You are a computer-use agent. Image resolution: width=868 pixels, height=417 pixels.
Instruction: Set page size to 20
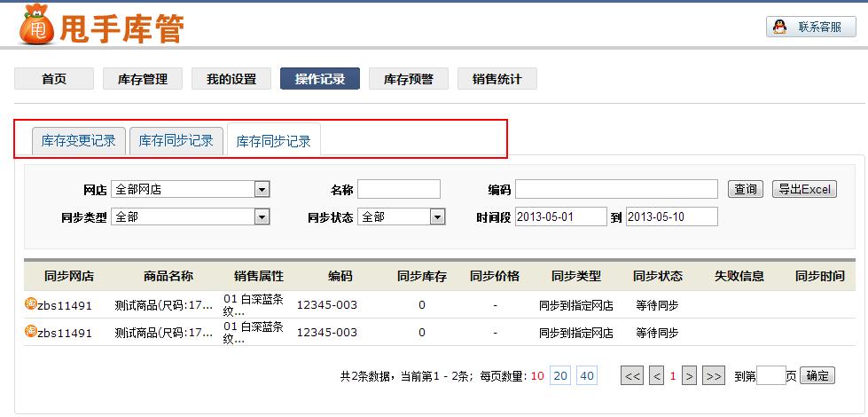pos(560,376)
